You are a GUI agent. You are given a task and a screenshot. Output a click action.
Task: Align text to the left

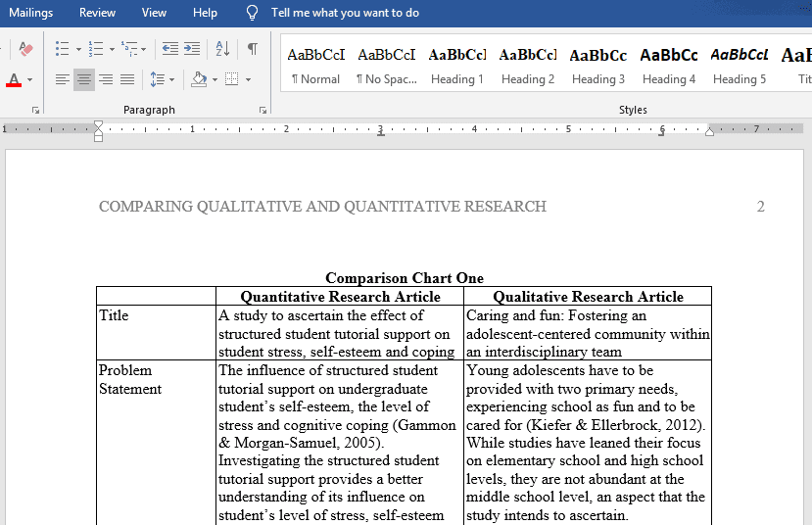point(62,79)
